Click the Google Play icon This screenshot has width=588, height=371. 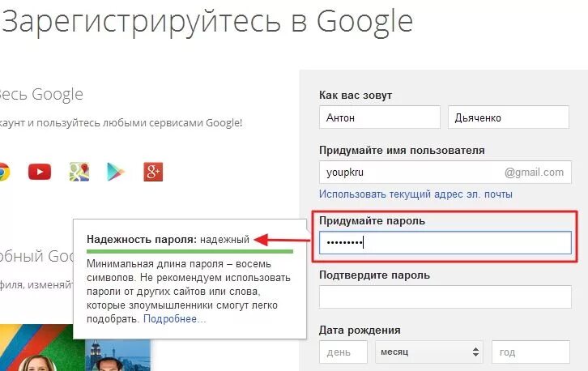[116, 173]
